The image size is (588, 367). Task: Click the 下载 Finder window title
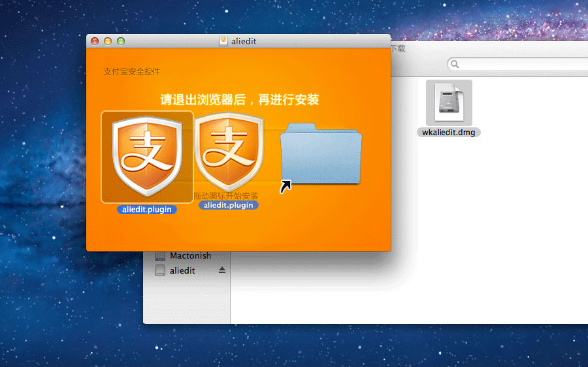pos(398,48)
